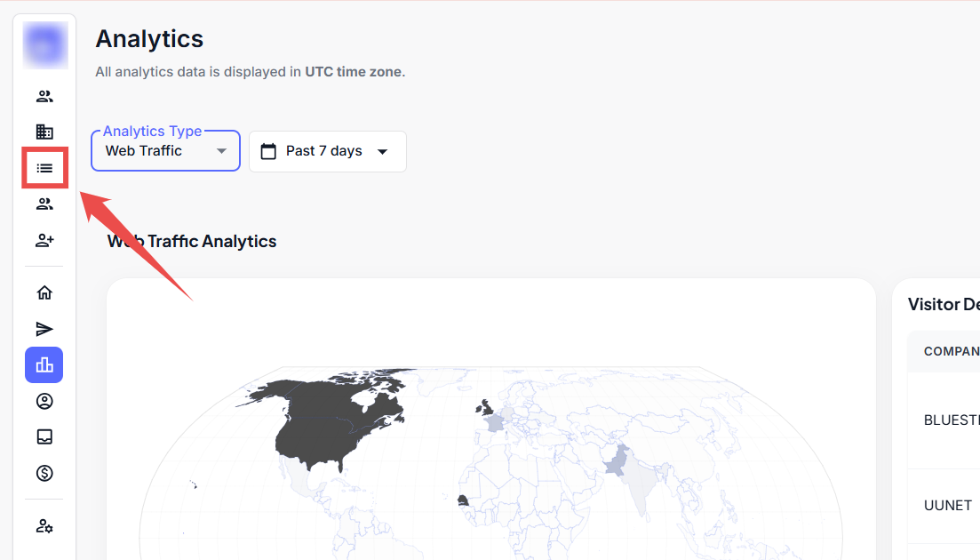Select the BLUEST visitor row
Screen dimensions: 980x560
(x=951, y=420)
